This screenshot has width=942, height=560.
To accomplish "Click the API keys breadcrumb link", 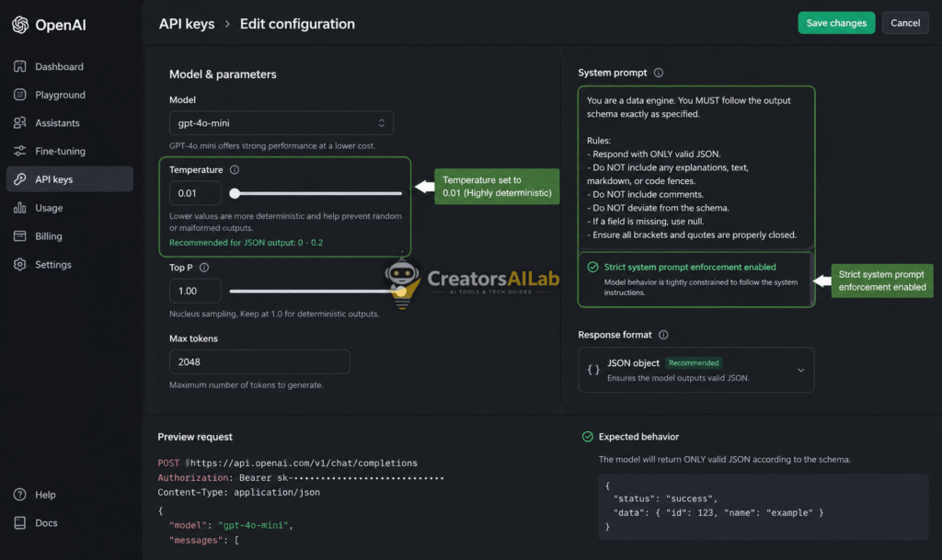I will (x=186, y=24).
